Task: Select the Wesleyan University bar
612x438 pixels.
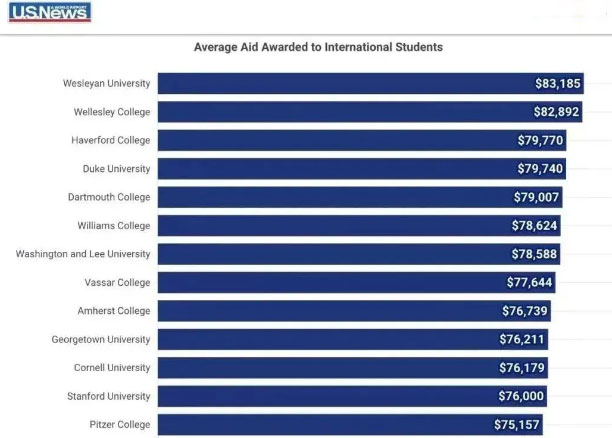Action: click(340, 84)
